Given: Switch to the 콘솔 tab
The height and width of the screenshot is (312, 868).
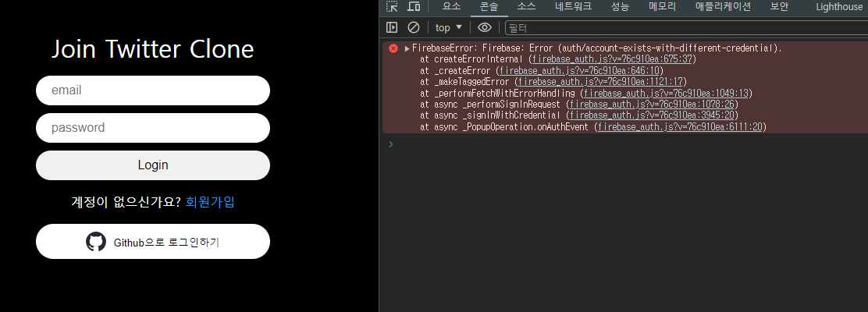Looking at the screenshot, I should click(489, 7).
